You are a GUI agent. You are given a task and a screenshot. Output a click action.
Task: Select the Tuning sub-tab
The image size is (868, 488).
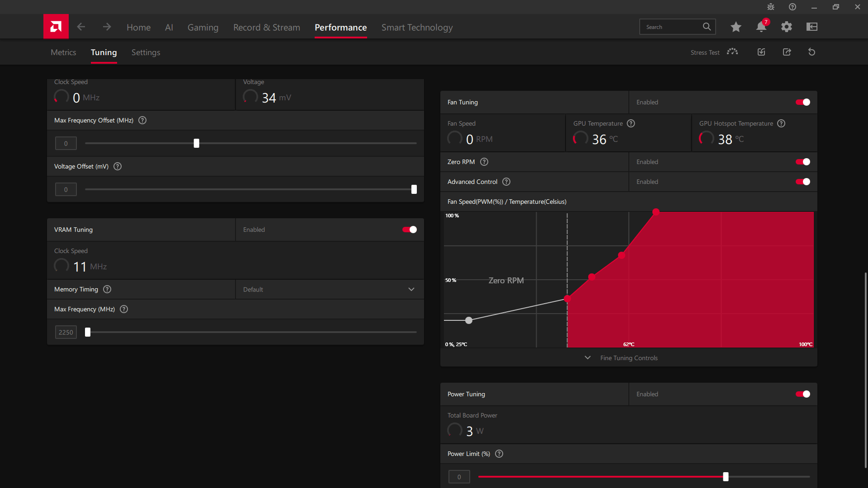coord(104,52)
